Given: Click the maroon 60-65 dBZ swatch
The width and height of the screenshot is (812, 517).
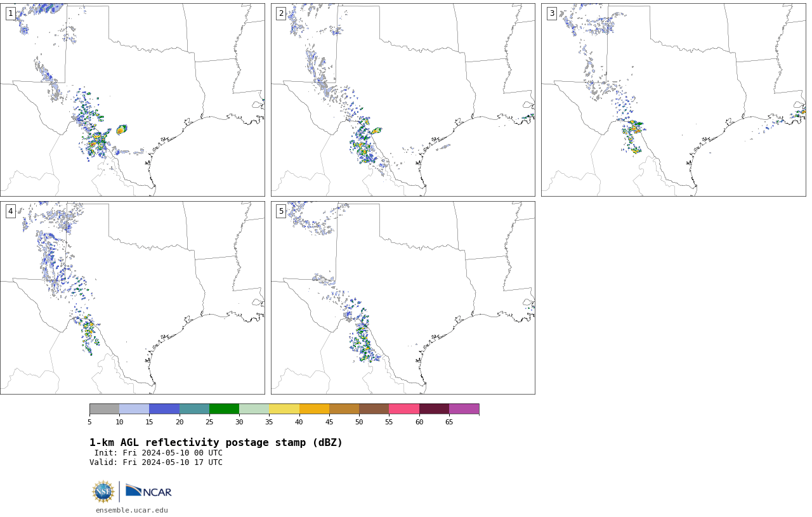Looking at the screenshot, I should click(434, 409).
